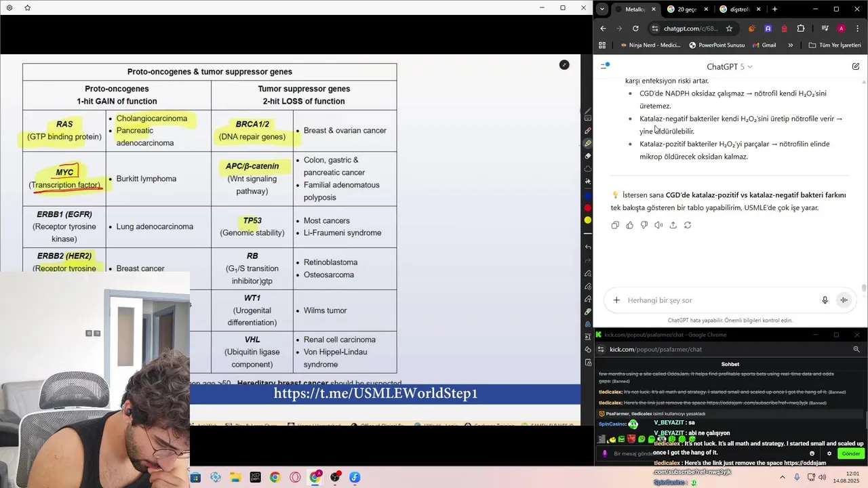Pick the red pen in the annotation toolbar
Viewport: 868px width, 488px height.
(x=588, y=131)
